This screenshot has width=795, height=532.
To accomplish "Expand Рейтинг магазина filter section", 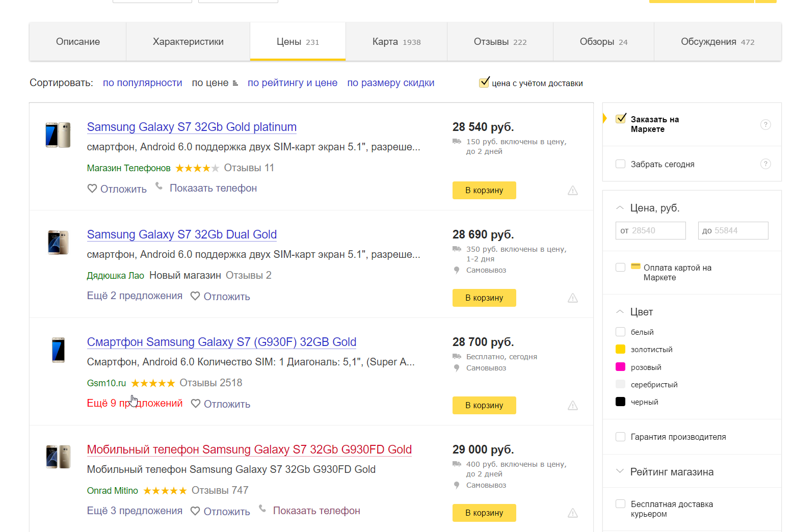I will click(x=620, y=471).
